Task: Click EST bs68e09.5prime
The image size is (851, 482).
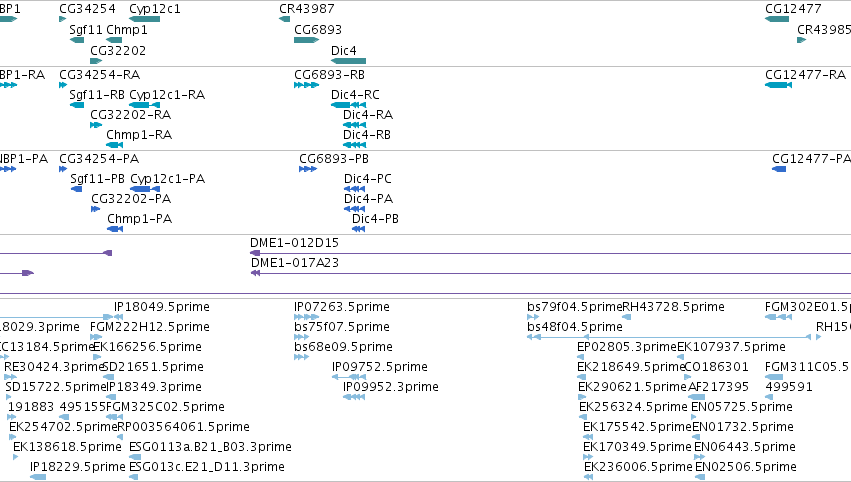Action: 344,347
